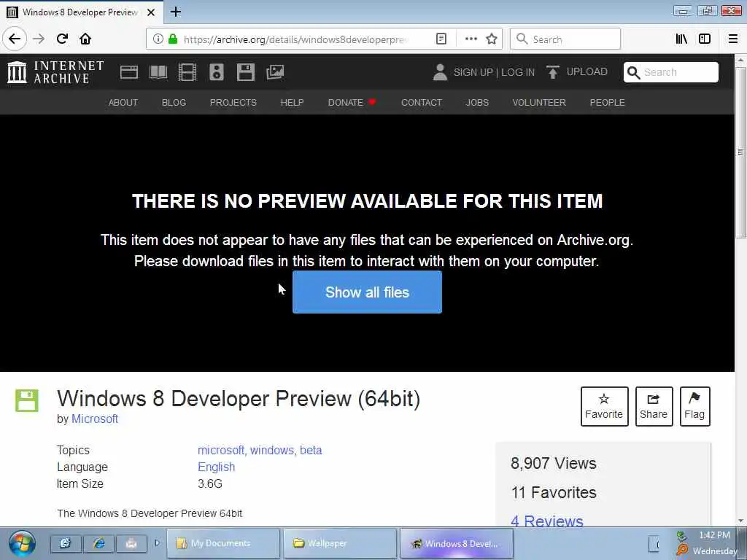The height and width of the screenshot is (560, 747).
Task: Open page actions three-dot menu
Action: tap(471, 39)
